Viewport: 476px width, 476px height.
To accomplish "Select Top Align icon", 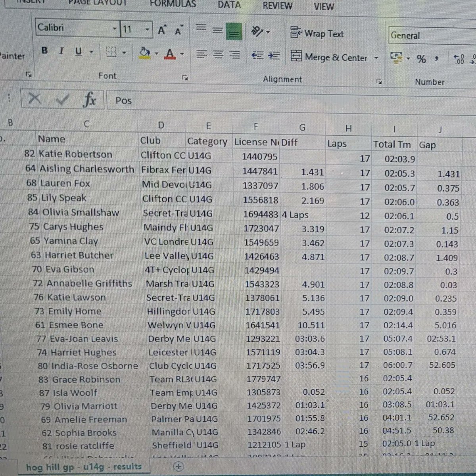I will pos(201,29).
